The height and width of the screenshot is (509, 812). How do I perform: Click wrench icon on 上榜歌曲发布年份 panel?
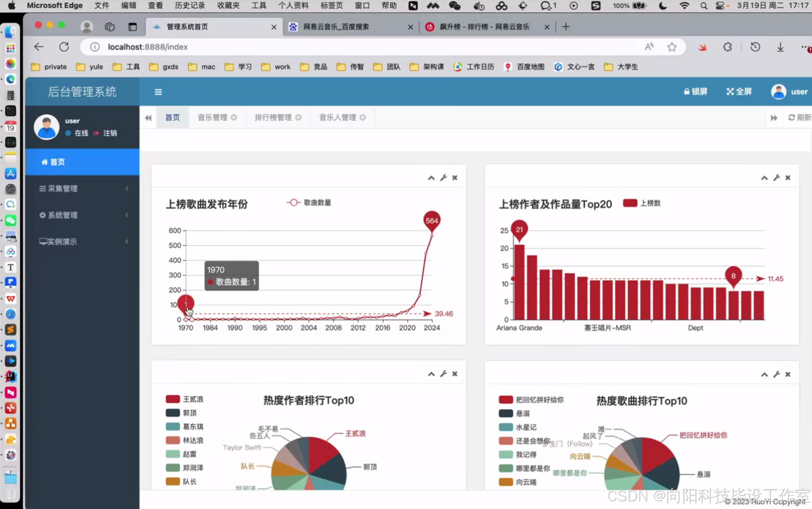point(443,178)
